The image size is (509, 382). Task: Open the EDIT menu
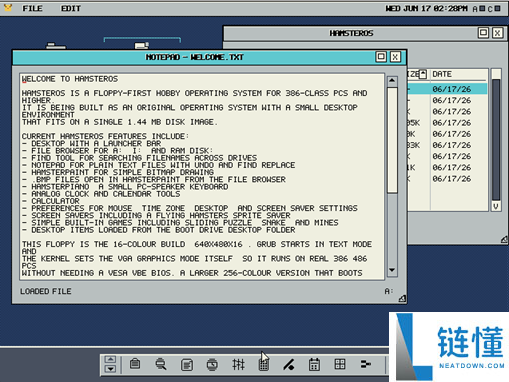click(x=71, y=8)
